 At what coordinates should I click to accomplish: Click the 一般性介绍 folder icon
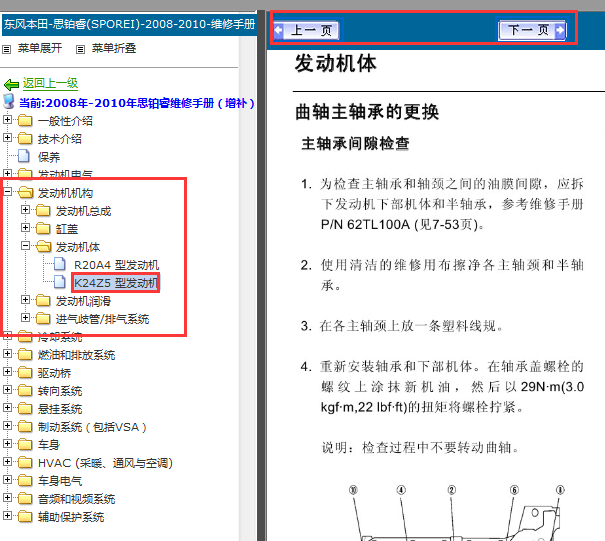coord(25,121)
